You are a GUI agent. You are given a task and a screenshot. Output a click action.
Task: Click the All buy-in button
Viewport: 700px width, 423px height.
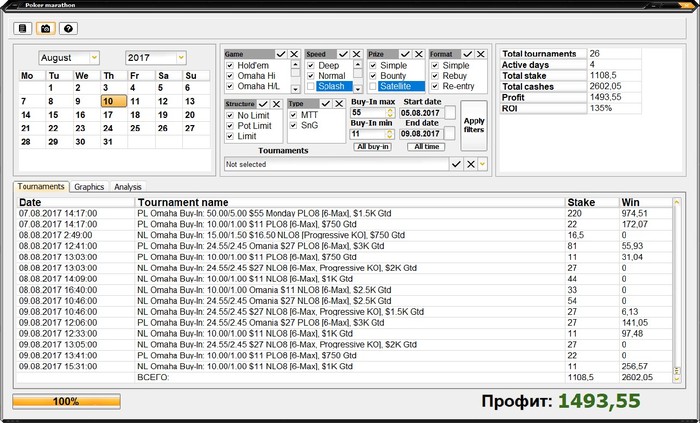(x=373, y=147)
